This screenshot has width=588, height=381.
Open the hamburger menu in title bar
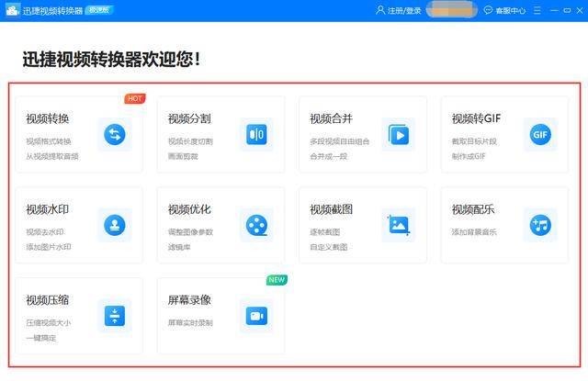[537, 10]
